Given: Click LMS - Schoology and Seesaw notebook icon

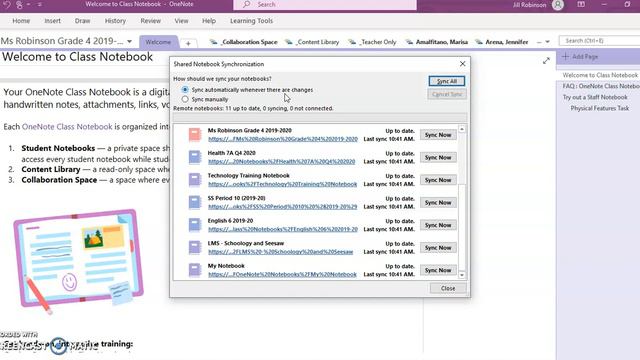Looking at the screenshot, I should [x=195, y=247].
